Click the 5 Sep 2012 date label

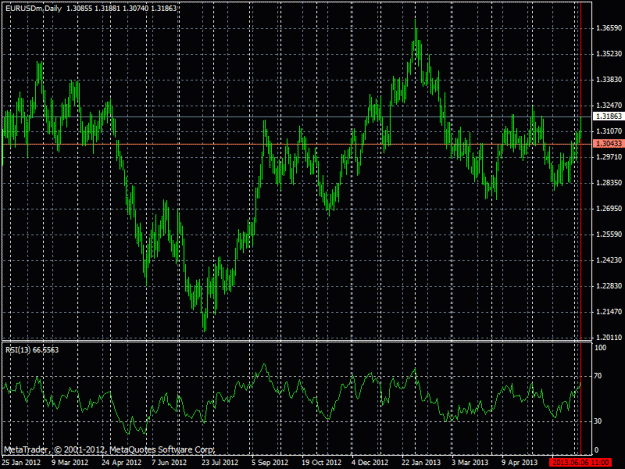pyautogui.click(x=270, y=462)
